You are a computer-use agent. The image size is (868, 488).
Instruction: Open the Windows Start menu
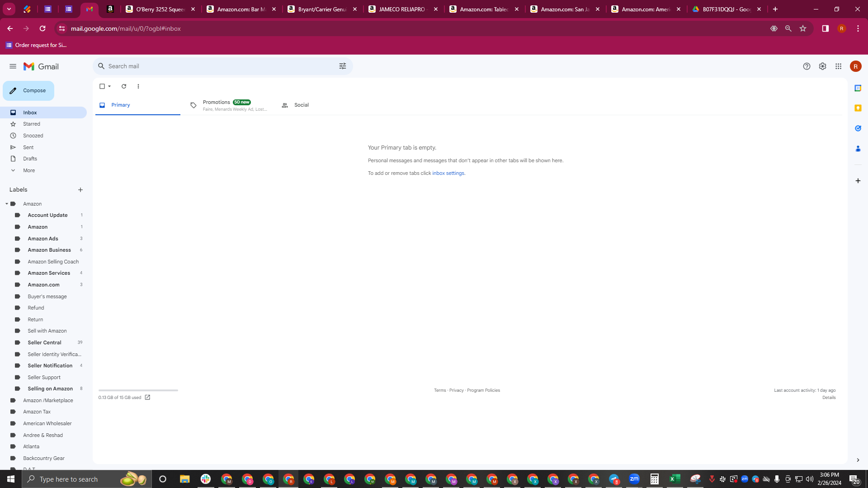(x=11, y=479)
